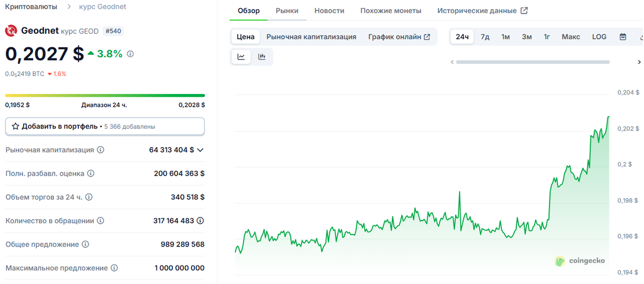Open info icon for Полн. разбавл. оценка
Viewport: 644px width, 284px height.
coord(91,174)
